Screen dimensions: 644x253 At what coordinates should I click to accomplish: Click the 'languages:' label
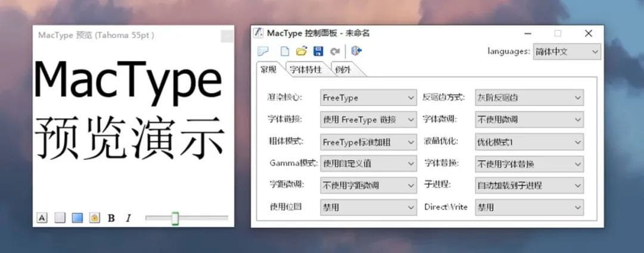(x=509, y=51)
